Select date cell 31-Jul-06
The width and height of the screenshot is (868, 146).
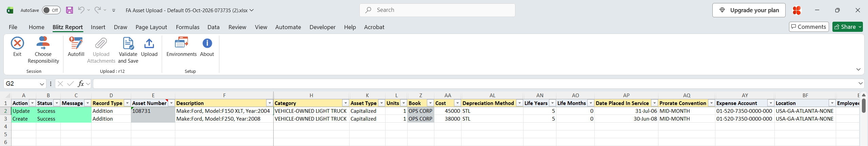click(x=626, y=111)
